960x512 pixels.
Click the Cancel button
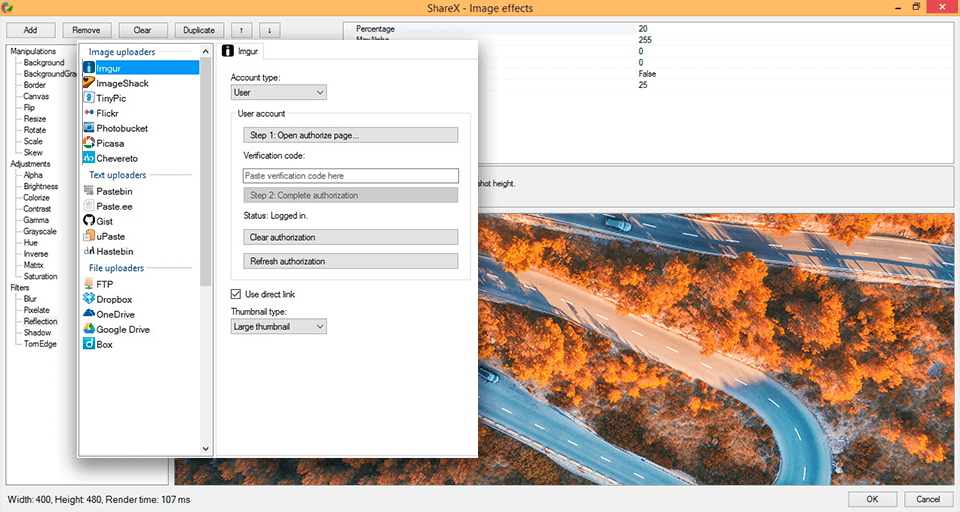tap(928, 499)
